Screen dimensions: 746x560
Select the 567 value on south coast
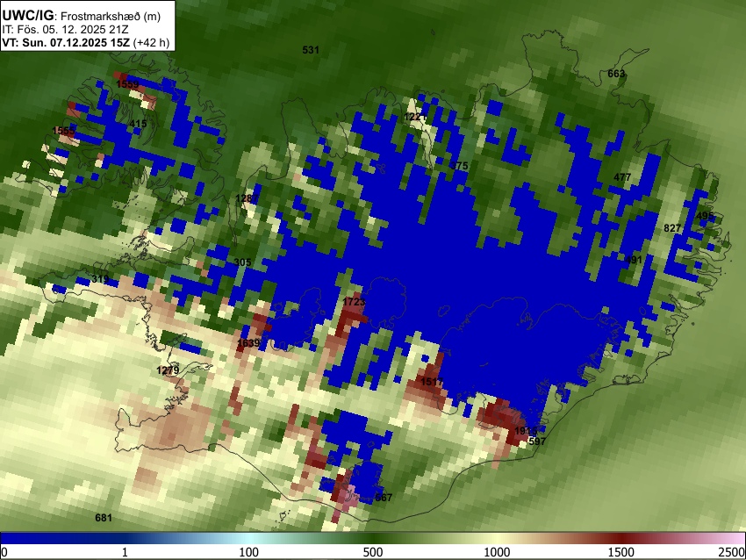pos(384,498)
